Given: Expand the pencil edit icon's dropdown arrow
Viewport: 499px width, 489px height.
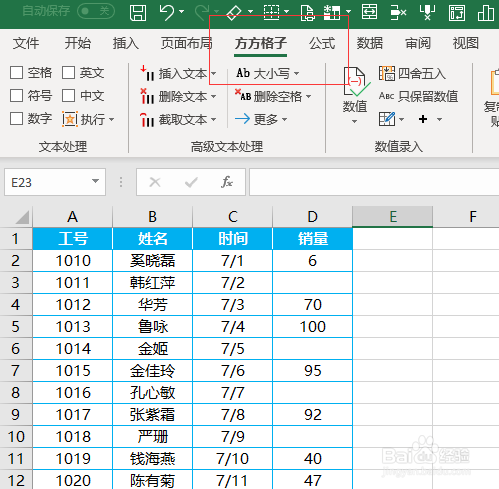Looking at the screenshot, I should [x=401, y=119].
